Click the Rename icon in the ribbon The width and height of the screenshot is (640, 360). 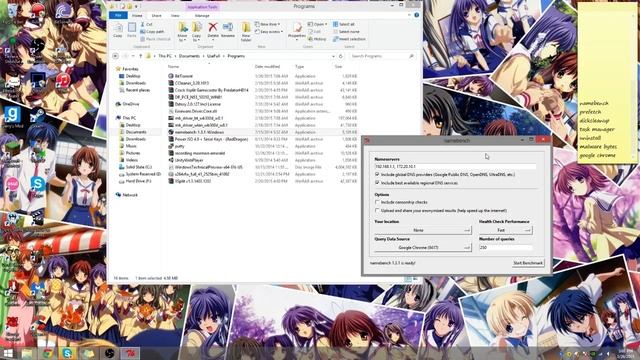pos(228,27)
